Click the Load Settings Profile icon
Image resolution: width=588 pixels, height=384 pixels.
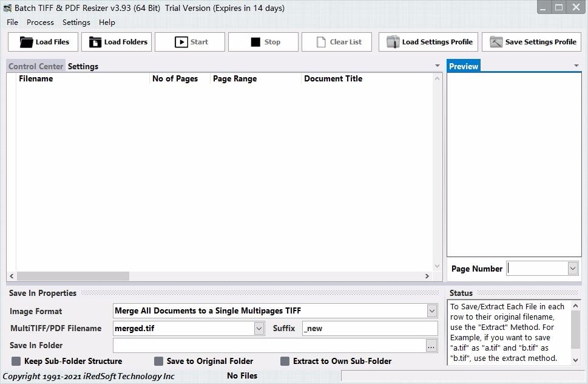393,42
